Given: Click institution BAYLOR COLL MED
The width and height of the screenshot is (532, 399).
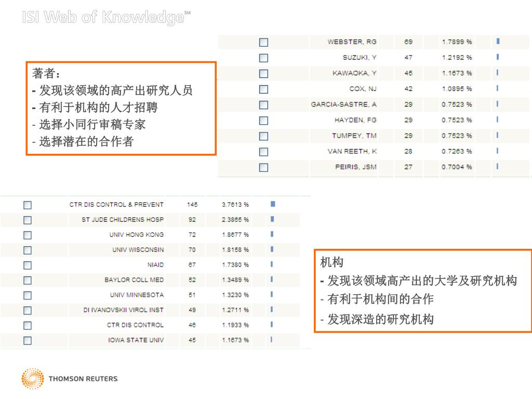Looking at the screenshot, I should pyautogui.click(x=134, y=280).
